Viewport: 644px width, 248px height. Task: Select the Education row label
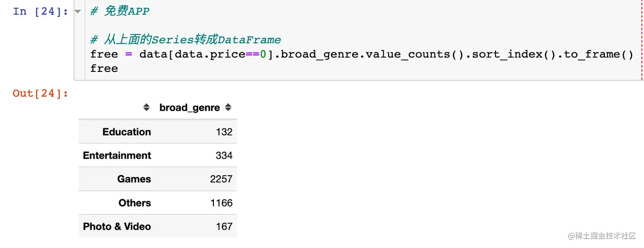pos(126,132)
